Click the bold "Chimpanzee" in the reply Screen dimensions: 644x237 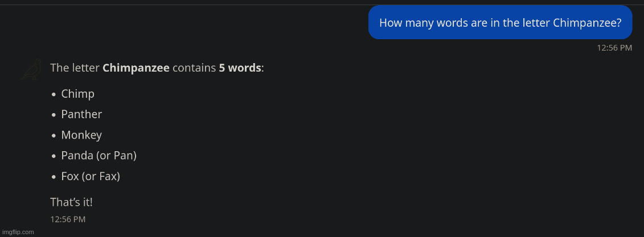[x=136, y=68]
